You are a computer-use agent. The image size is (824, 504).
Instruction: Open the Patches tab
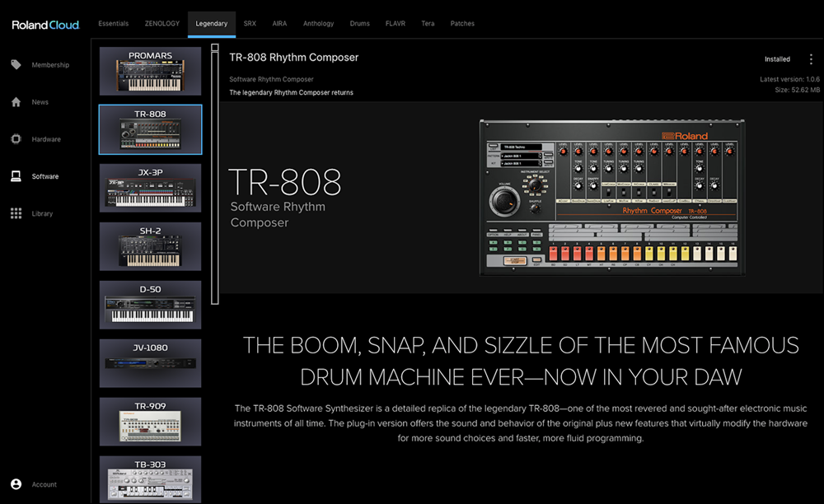pyautogui.click(x=462, y=24)
